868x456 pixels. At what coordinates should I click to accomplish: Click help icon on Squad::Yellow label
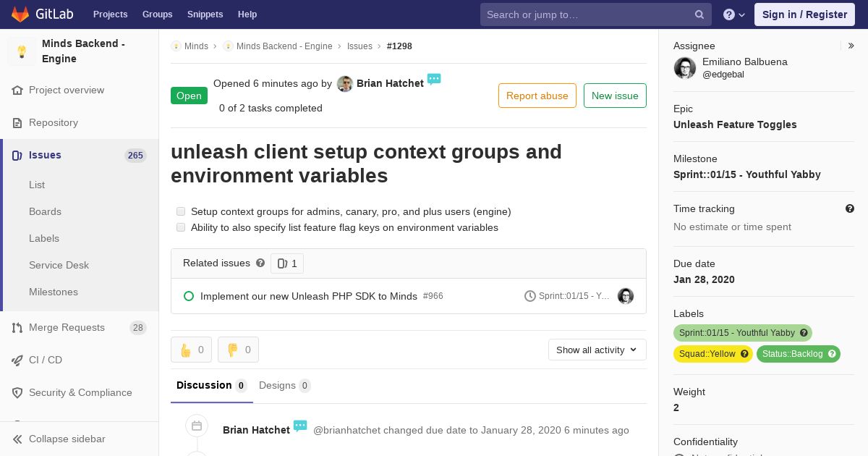tap(744, 354)
